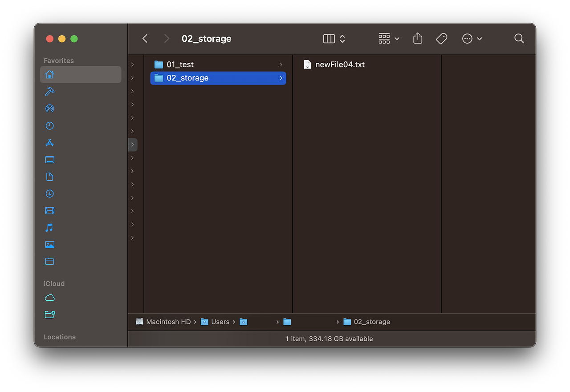570x392 pixels.
Task: Expand the 01_test folder chevron
Action: click(281, 64)
